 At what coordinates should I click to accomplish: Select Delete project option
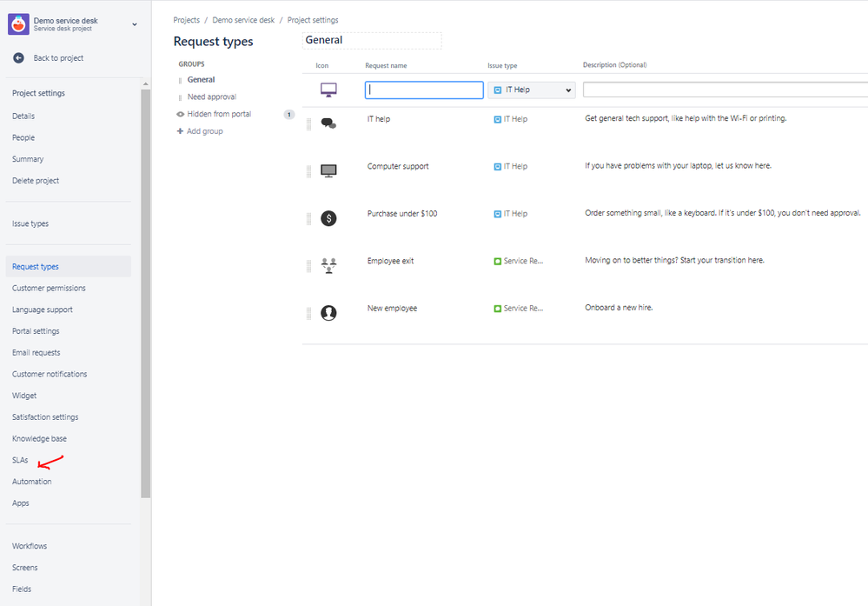coord(36,181)
